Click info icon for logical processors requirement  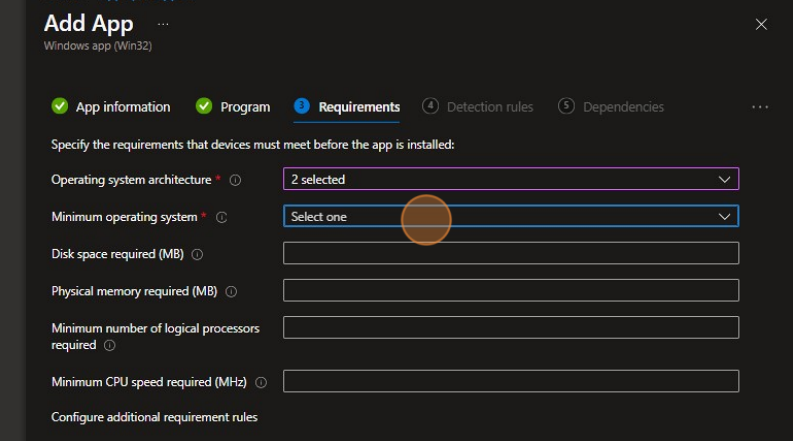(109, 346)
